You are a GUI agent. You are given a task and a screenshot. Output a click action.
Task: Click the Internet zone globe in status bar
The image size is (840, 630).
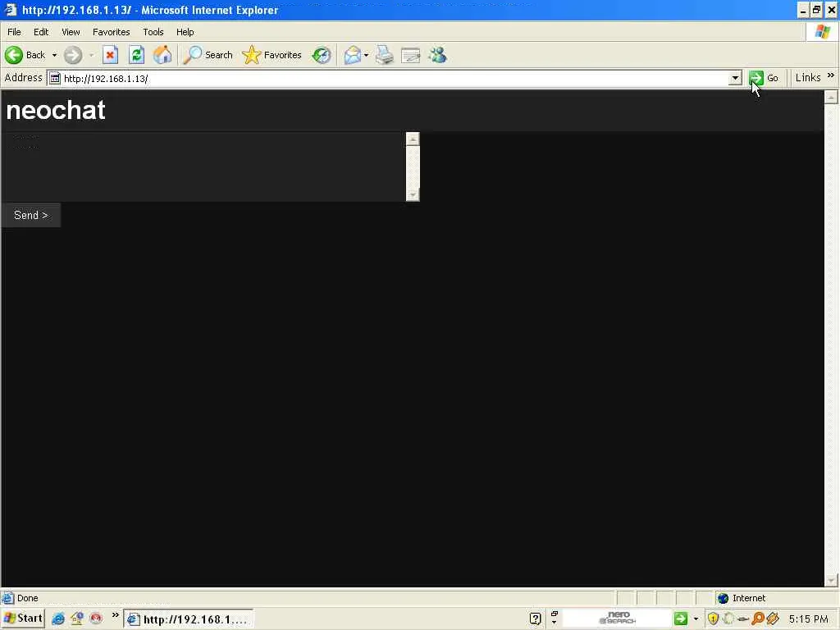tap(724, 598)
